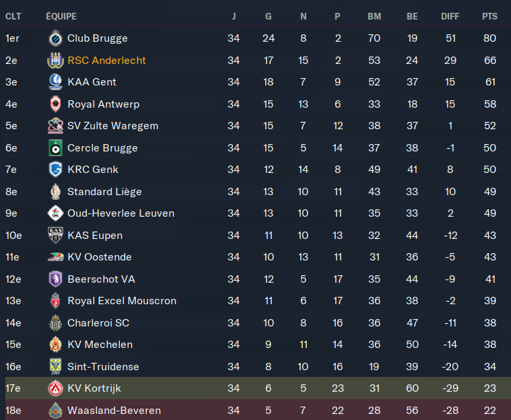Sort standings by ÉQUIPE column header
Image resolution: width=511 pixels, height=420 pixels.
click(61, 16)
